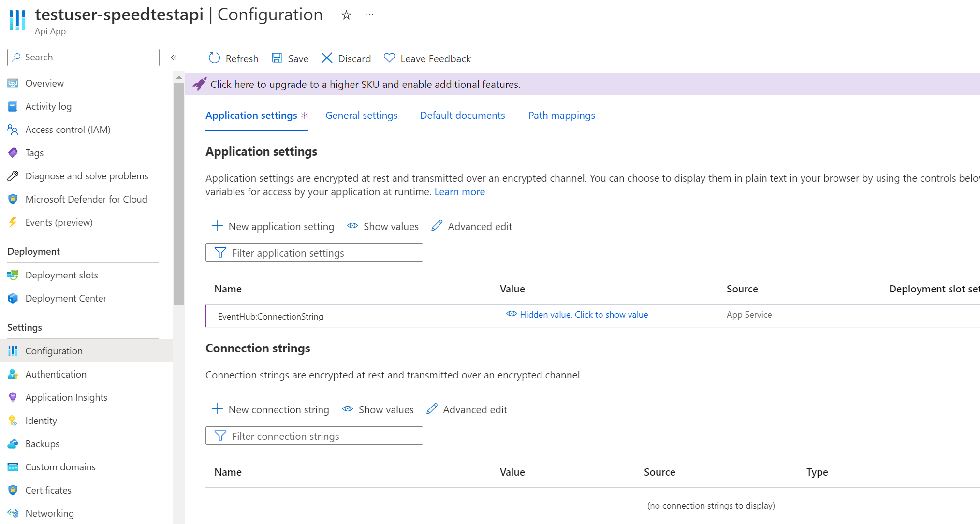980x524 pixels.
Task: Select Identity in the Settings section
Action: tap(41, 420)
